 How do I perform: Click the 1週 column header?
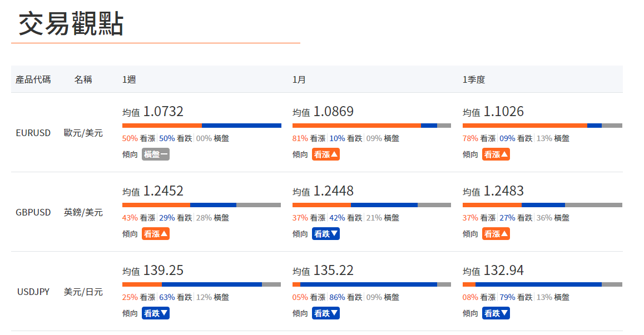coord(129,79)
